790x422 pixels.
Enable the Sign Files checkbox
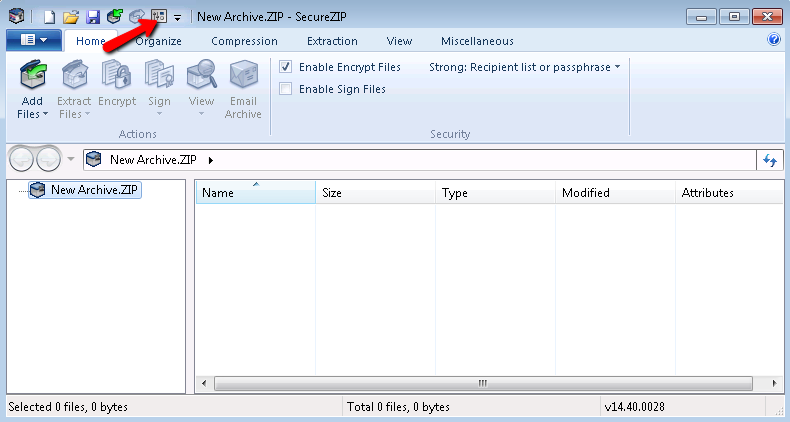click(286, 89)
